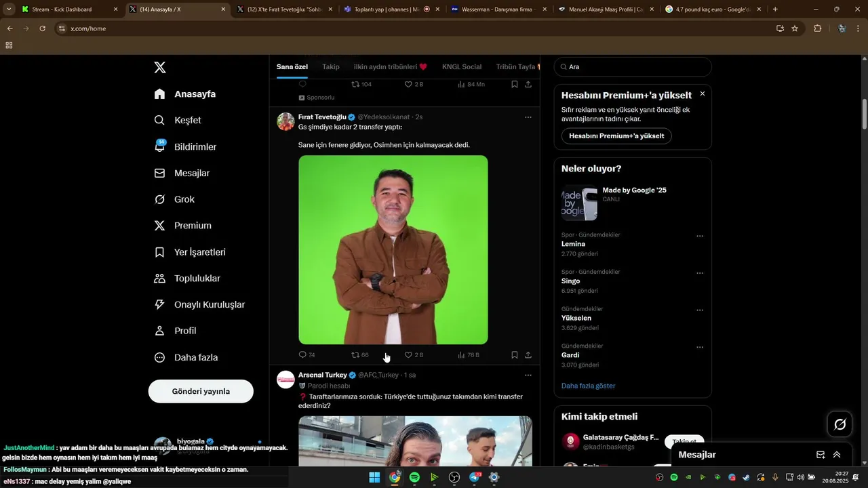Viewport: 868px width, 488px height.
Task: Open new browser tab
Action: coord(775,9)
